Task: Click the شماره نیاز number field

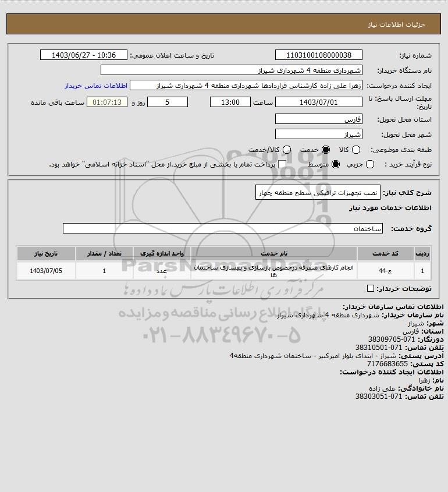Action: coord(318,55)
